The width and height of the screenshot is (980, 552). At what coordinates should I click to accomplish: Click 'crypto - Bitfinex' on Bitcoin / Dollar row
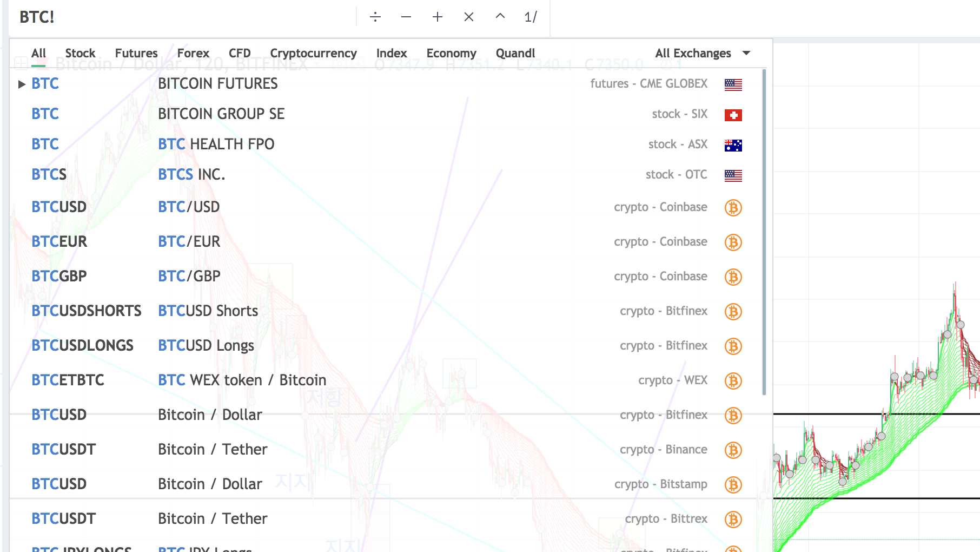[x=664, y=415]
